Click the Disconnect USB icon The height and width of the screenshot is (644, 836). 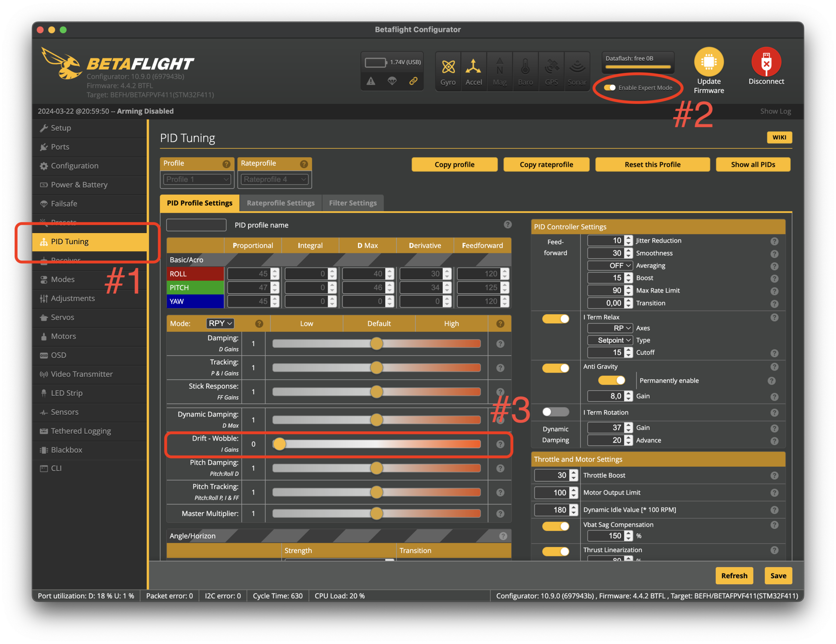point(766,62)
